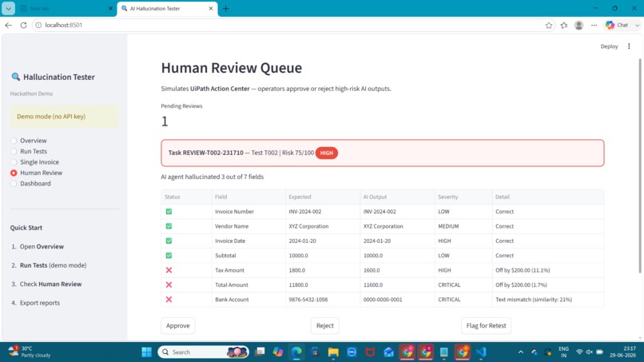
Task: Close the AI Hallucination Tester tab
Action: point(211,8)
